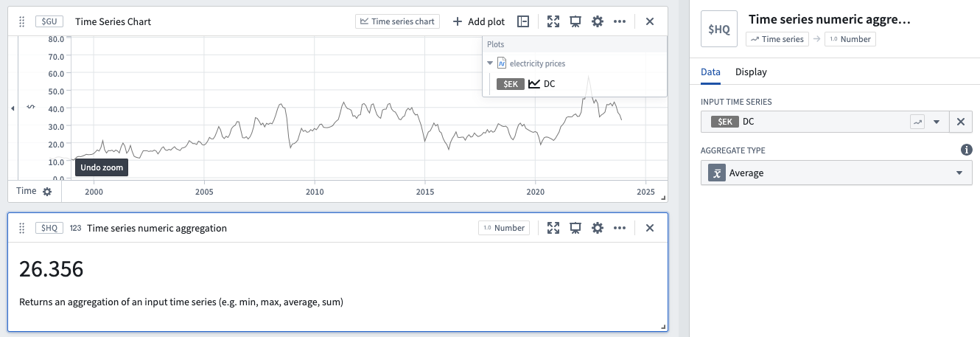Viewport: 980px width, 337px height.
Task: Click the 'Time series' input type chip
Action: click(777, 39)
